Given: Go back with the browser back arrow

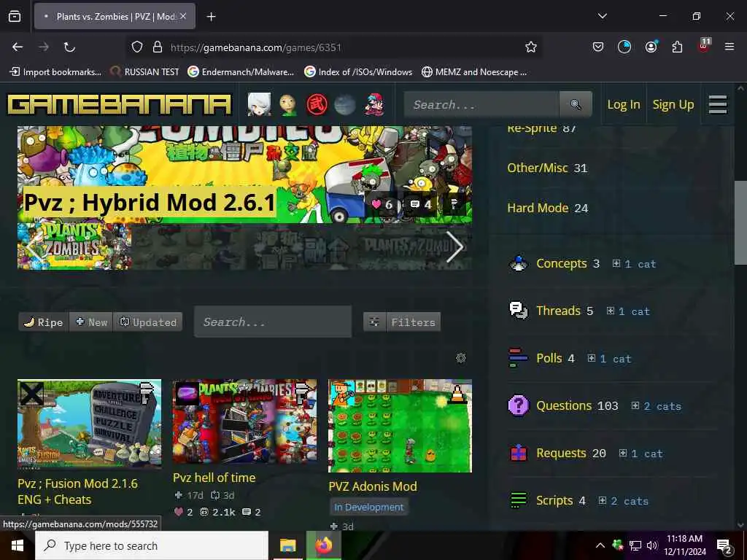Looking at the screenshot, I should 18,47.
